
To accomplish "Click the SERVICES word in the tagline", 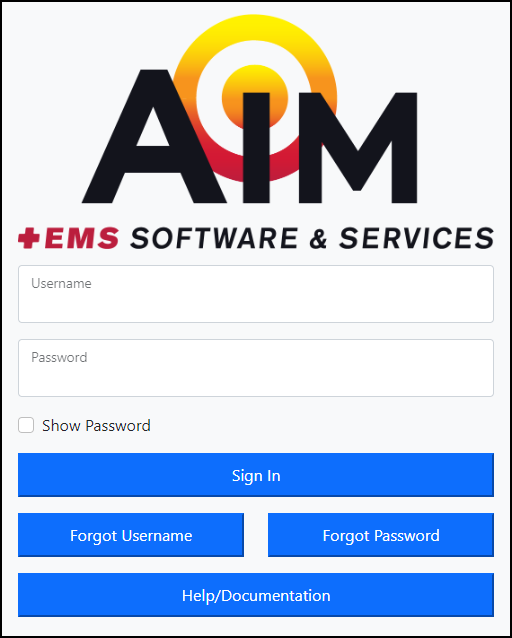I will coord(416,238).
